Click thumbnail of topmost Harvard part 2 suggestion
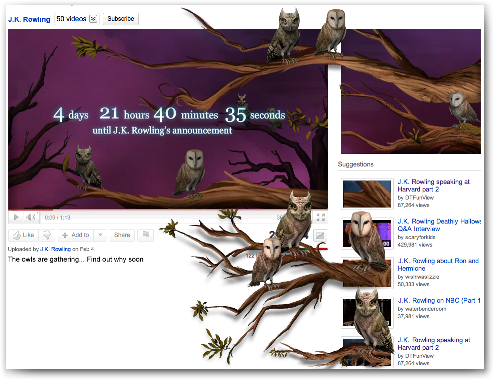494x380 pixels. (x=367, y=194)
